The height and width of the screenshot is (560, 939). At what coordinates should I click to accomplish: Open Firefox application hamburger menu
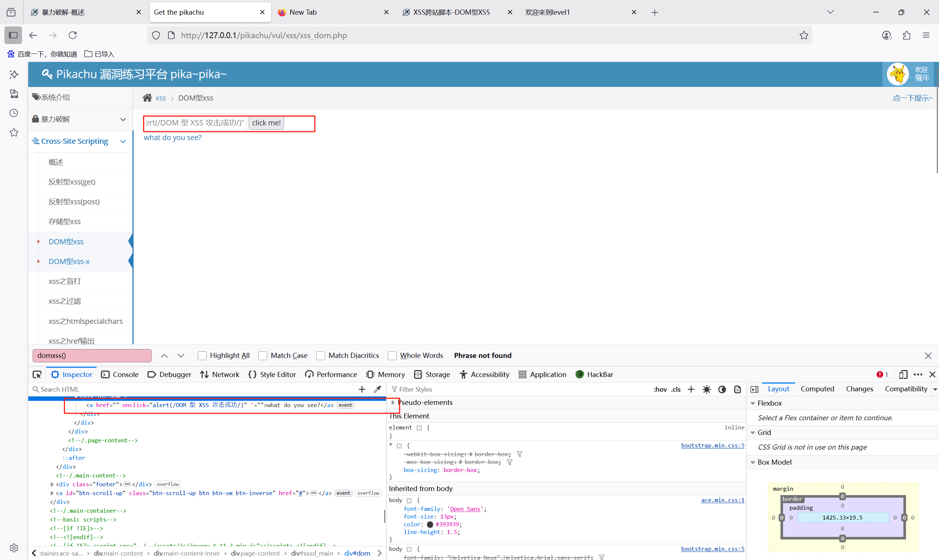click(x=926, y=35)
